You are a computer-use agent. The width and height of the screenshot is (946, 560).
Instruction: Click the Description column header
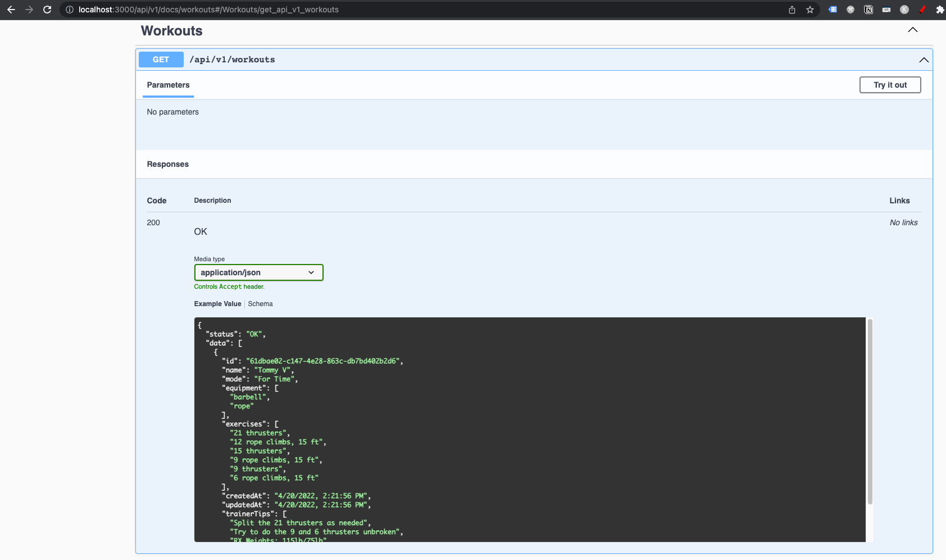[212, 201]
